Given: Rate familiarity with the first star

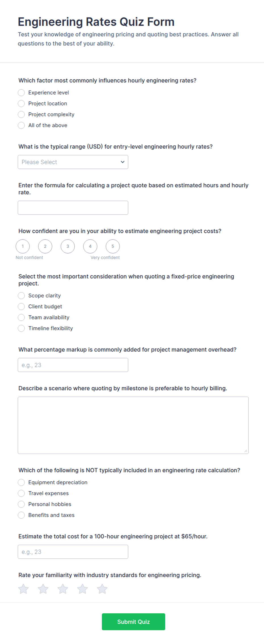Looking at the screenshot, I should pyautogui.click(x=23, y=589).
